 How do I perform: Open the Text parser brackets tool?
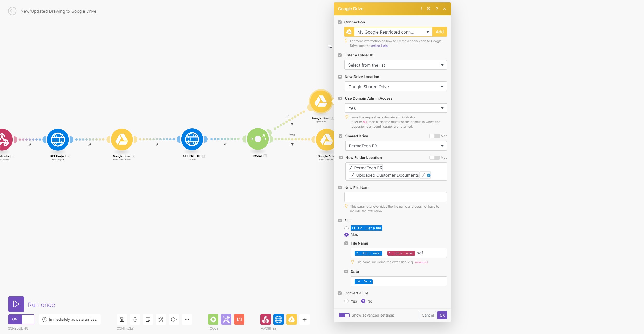click(x=239, y=319)
